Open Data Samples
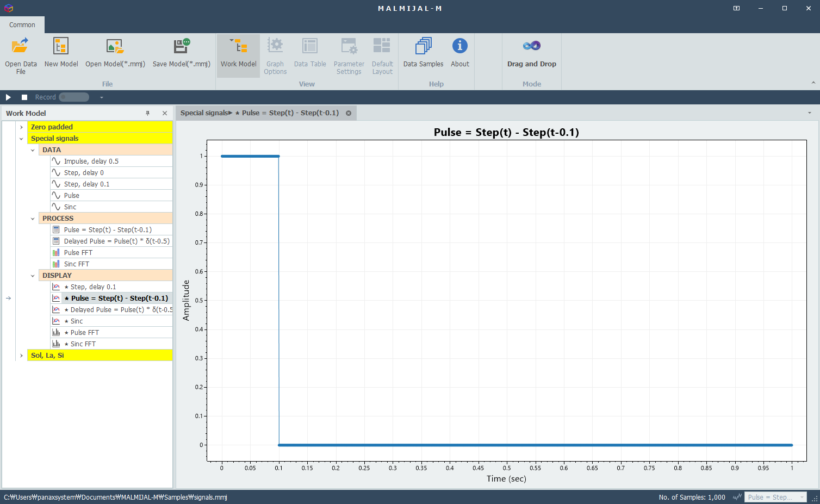The image size is (820, 504). pos(423,55)
